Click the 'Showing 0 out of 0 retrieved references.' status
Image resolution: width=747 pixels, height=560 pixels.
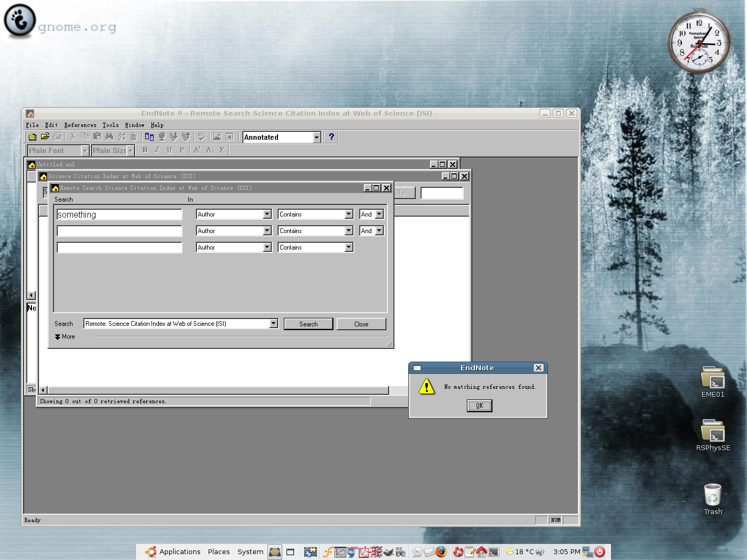[x=103, y=402]
